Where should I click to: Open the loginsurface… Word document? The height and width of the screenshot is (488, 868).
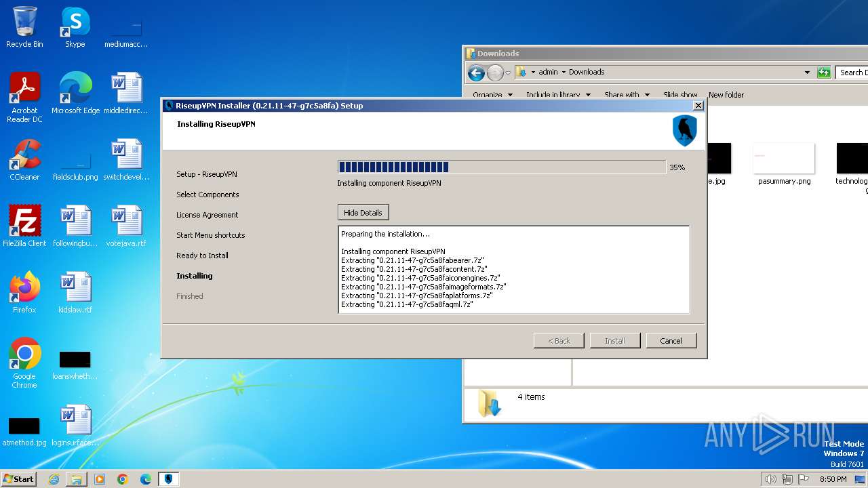(x=75, y=425)
